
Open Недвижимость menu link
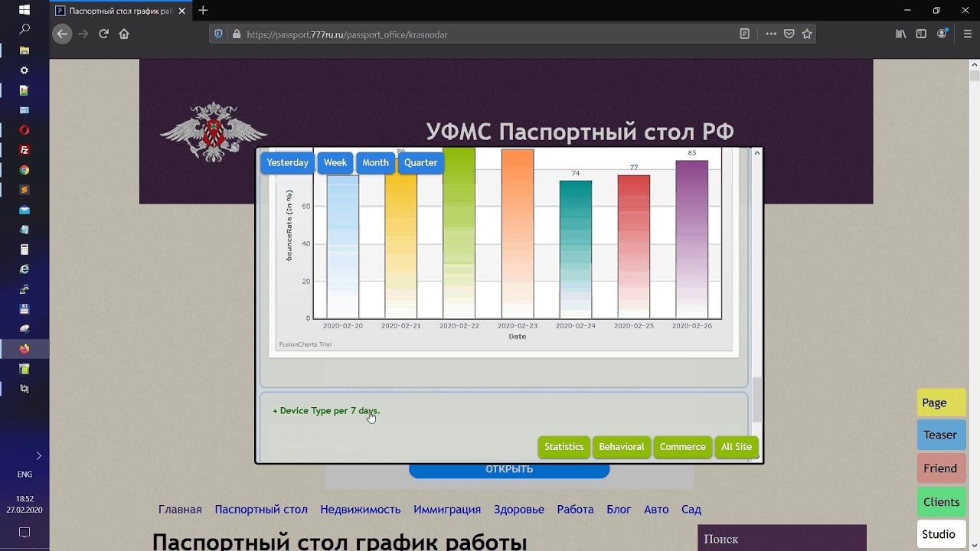tap(361, 509)
